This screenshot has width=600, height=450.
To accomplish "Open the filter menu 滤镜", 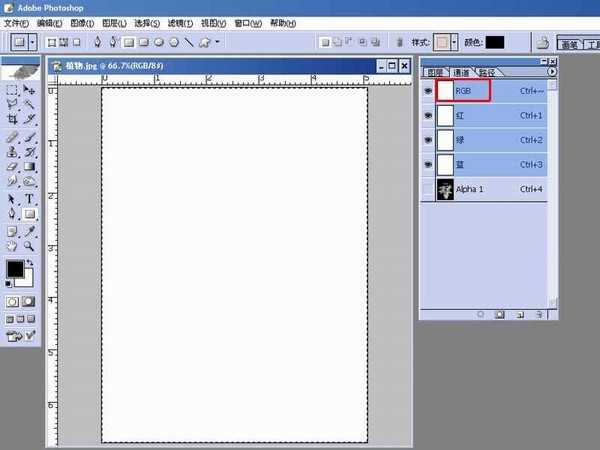I will click(x=180, y=23).
